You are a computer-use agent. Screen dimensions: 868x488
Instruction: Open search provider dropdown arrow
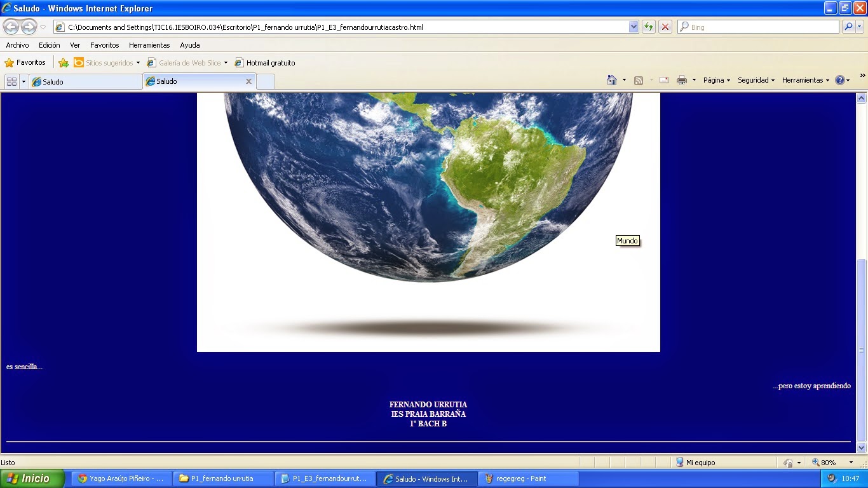[860, 27]
